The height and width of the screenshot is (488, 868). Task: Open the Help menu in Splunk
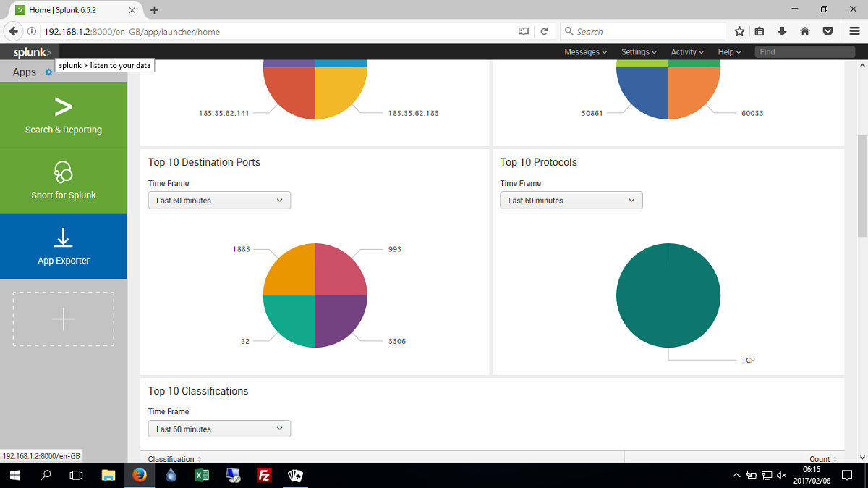(729, 51)
